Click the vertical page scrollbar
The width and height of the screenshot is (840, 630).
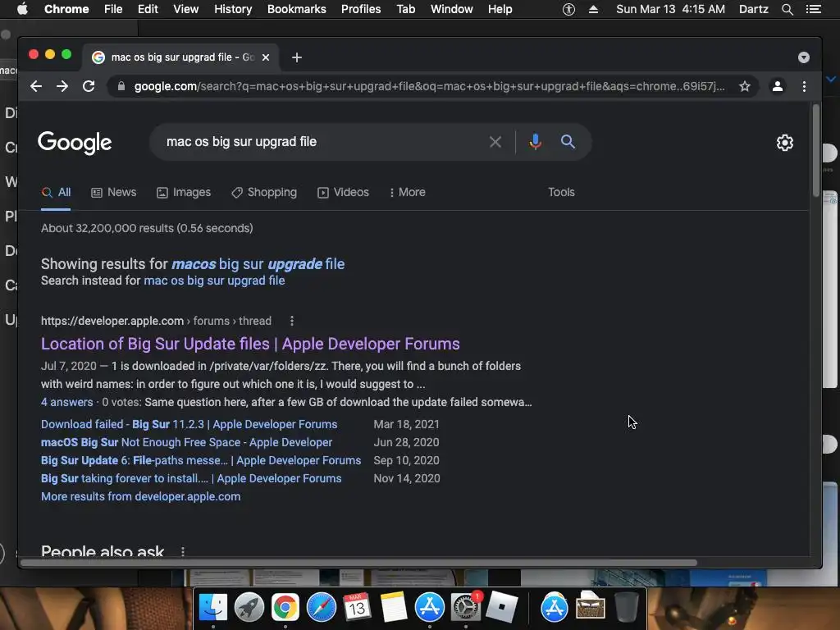point(816,150)
